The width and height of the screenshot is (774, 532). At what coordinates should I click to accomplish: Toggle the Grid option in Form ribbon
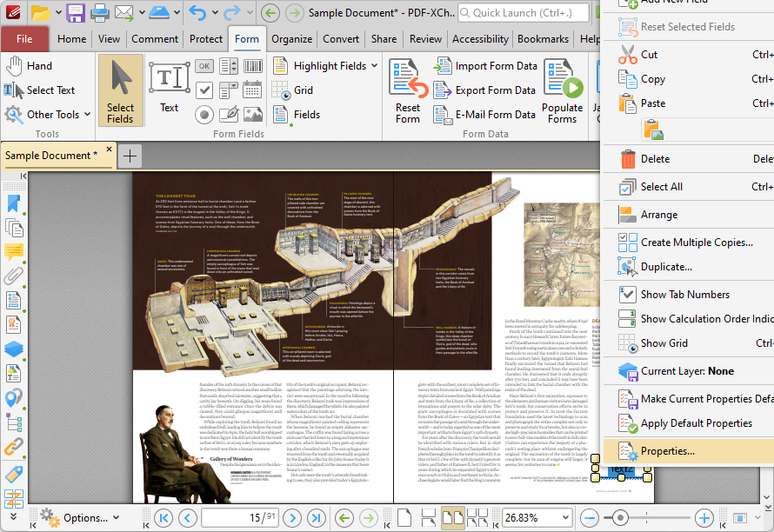292,90
